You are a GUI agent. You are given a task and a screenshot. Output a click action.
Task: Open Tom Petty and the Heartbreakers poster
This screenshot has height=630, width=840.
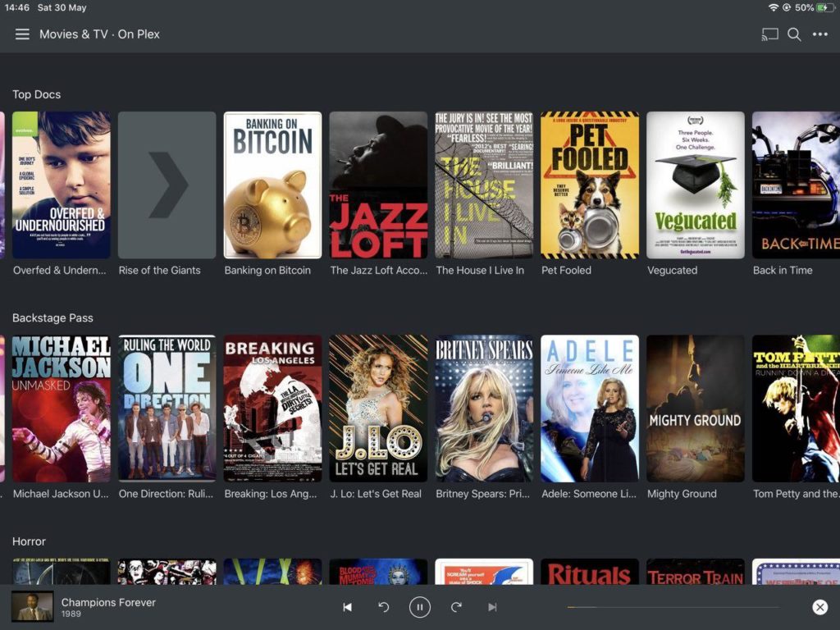tap(796, 409)
